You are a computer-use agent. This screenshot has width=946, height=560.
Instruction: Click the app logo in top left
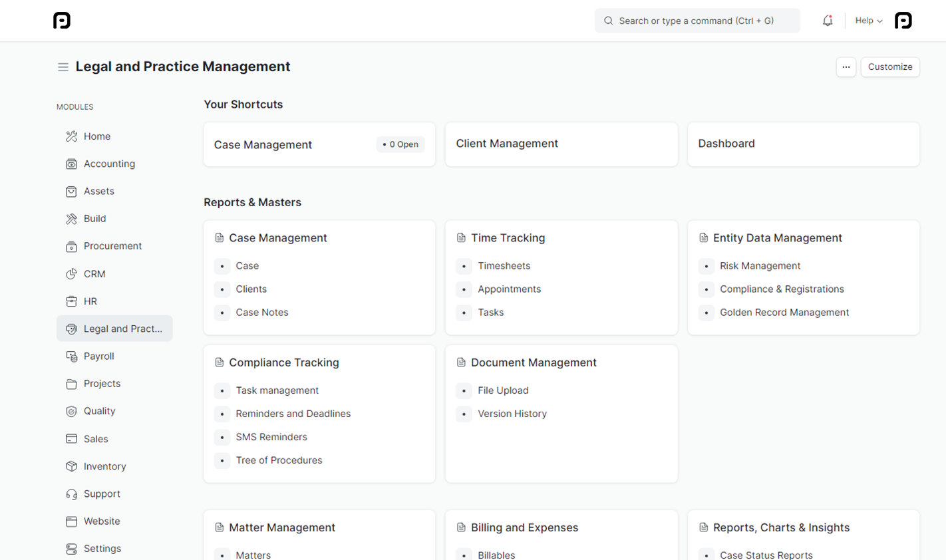(x=62, y=21)
